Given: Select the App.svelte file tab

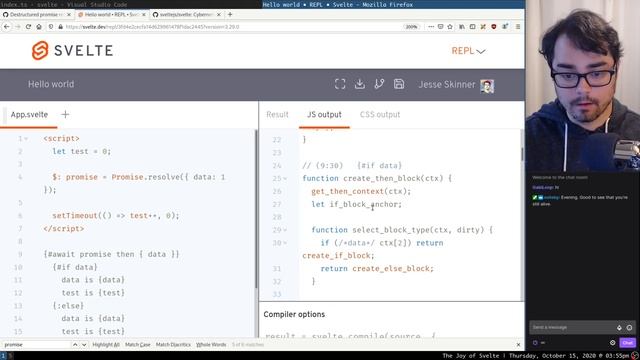Looking at the screenshot, I should click(29, 115).
